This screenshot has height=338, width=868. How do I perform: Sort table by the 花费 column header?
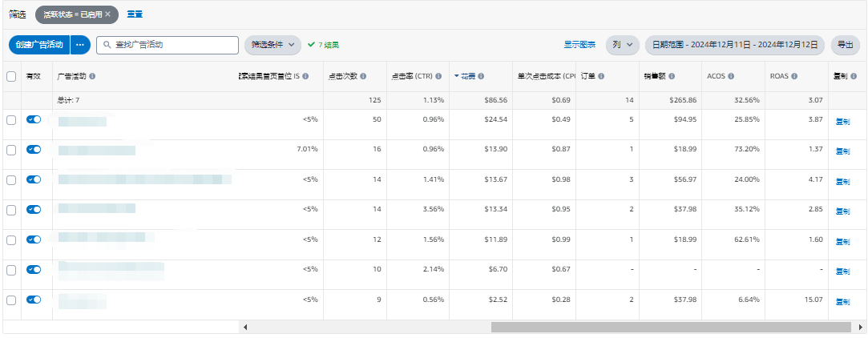click(x=467, y=77)
